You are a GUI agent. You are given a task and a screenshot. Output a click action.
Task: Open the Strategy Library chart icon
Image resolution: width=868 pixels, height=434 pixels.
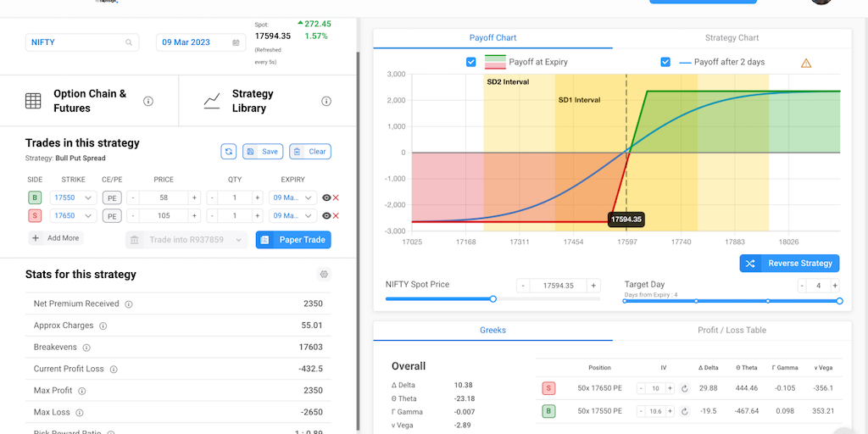pyautogui.click(x=212, y=101)
